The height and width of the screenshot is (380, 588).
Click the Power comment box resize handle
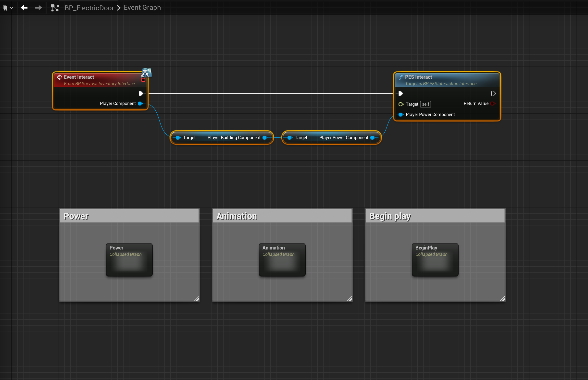pyautogui.click(x=197, y=299)
